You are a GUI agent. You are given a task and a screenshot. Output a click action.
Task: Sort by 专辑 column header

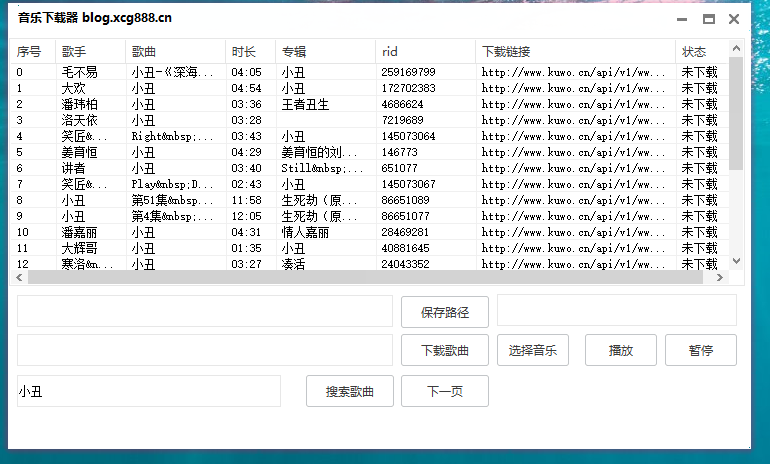[326, 52]
